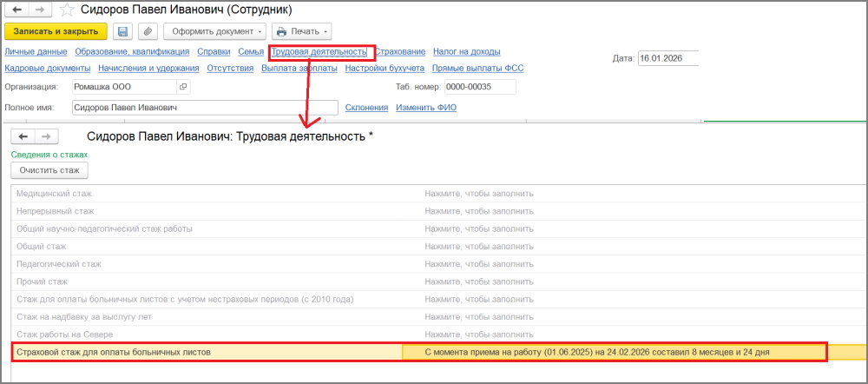
Task: Expand the Оформить документ dropdown
Action: point(214,32)
